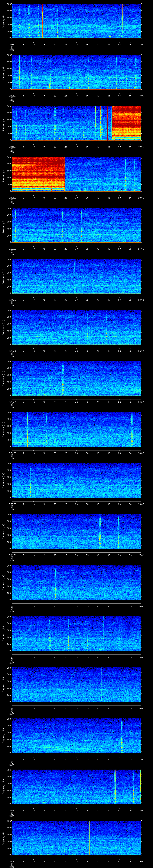This screenshot has width=153, height=868.
Task: Click the "10:19:00" start time label
Action: click(x=12, y=198)
